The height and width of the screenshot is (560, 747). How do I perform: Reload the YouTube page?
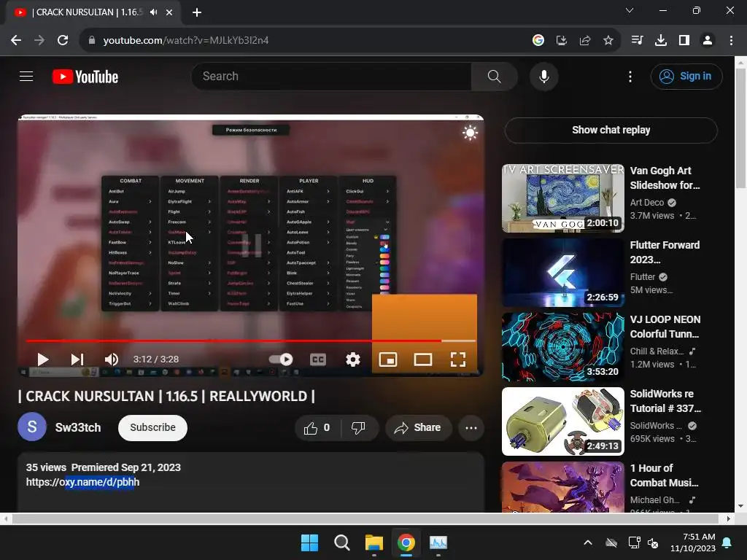click(x=63, y=41)
